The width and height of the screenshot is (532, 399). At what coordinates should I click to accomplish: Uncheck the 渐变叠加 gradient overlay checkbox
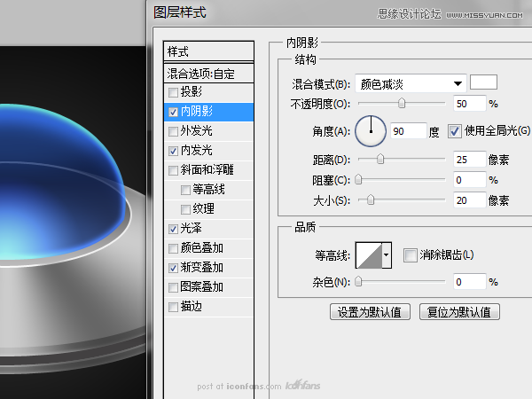click(x=173, y=267)
